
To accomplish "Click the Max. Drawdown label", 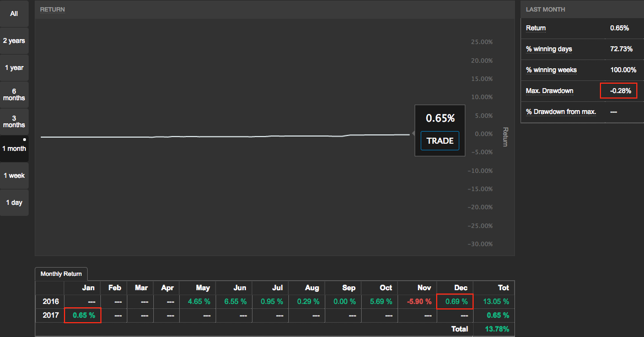I will [549, 90].
